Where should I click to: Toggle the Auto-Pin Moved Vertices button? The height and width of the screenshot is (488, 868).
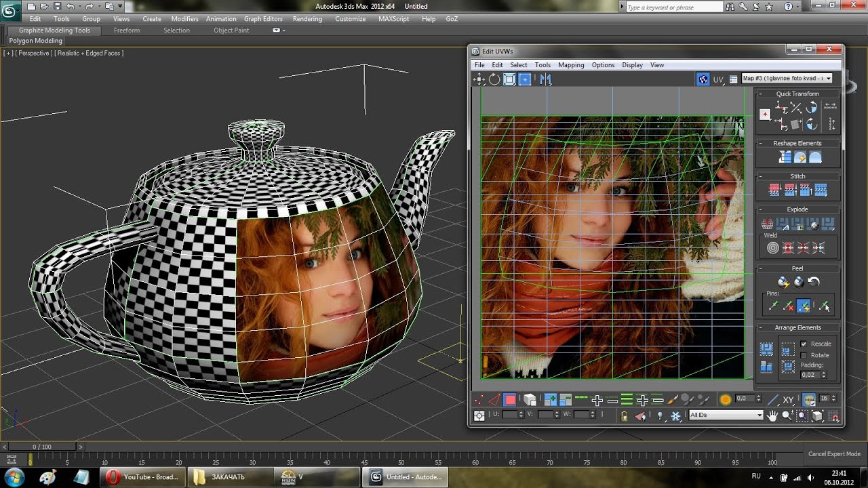pos(803,306)
